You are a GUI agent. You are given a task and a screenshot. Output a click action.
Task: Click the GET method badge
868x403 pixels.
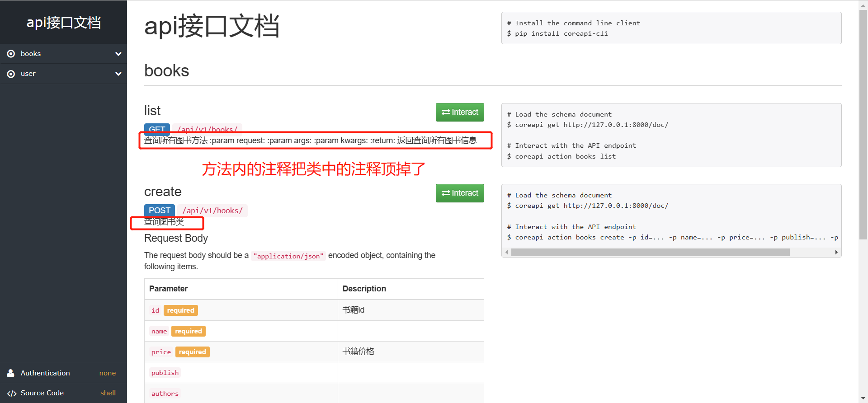[x=157, y=129]
